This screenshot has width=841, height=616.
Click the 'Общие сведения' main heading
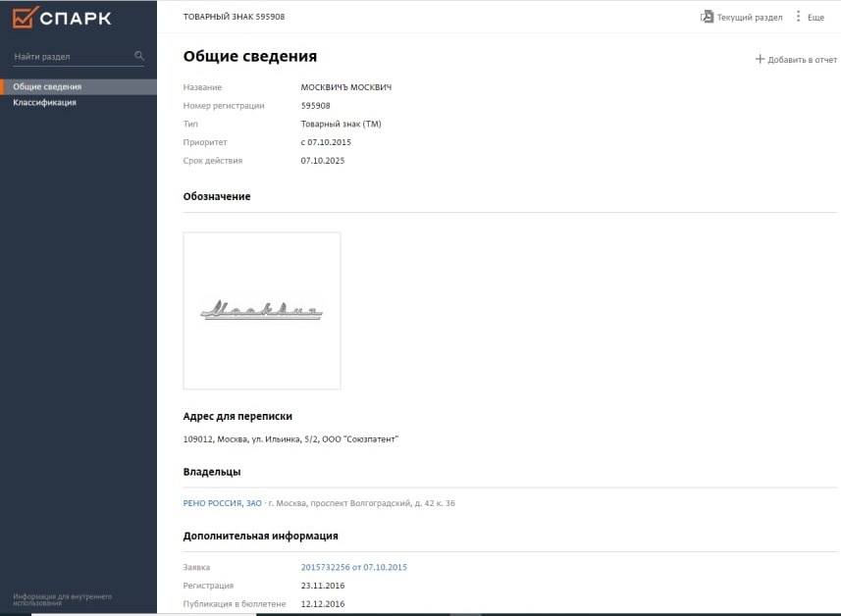click(x=250, y=56)
